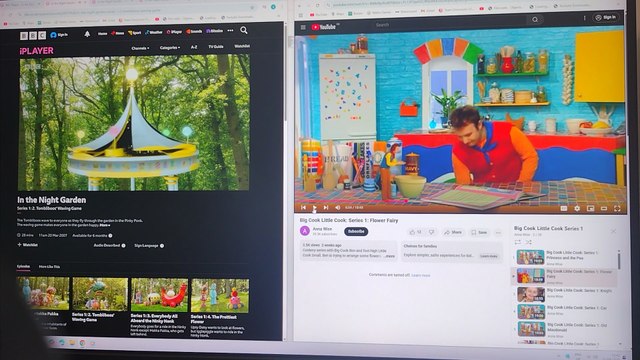Save the video to a playlist

(479, 233)
